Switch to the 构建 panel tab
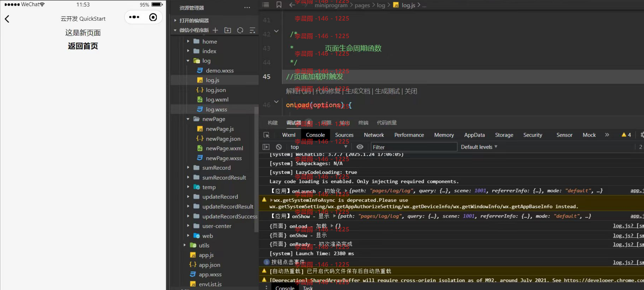 pyautogui.click(x=273, y=123)
